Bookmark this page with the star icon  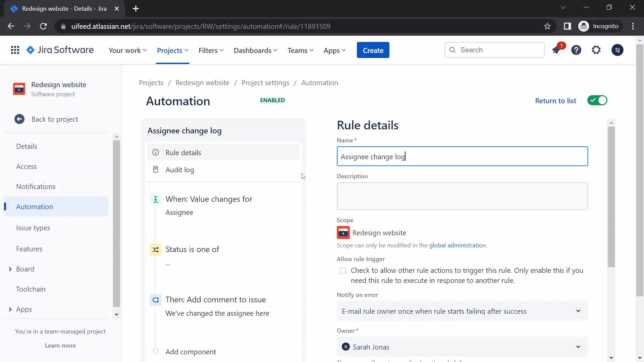[547, 26]
